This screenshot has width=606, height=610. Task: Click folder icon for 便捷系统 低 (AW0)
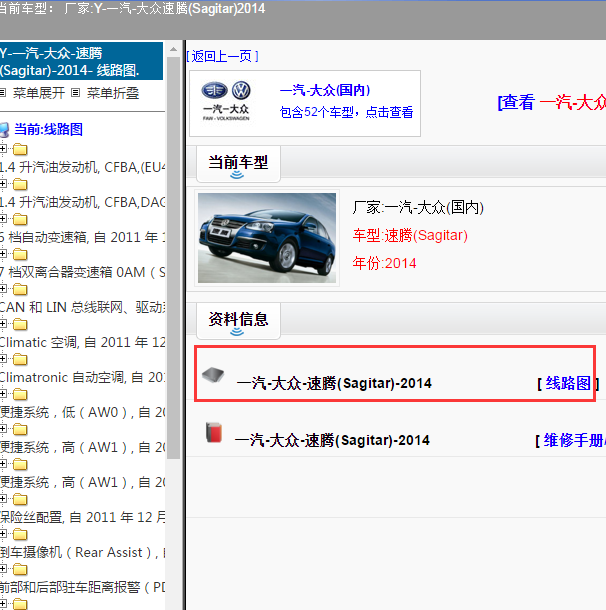20,394
